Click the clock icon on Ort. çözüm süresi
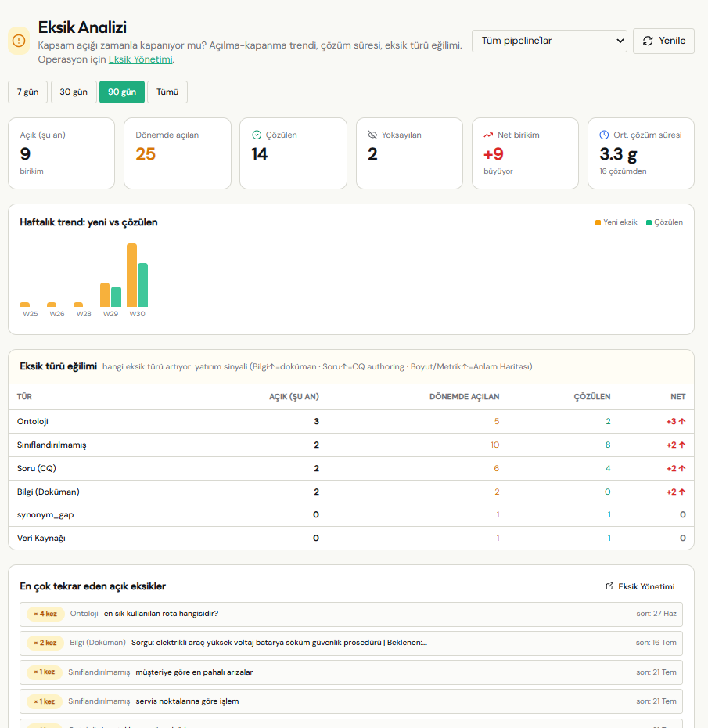Screen dimensions: 708x728 click(604, 135)
